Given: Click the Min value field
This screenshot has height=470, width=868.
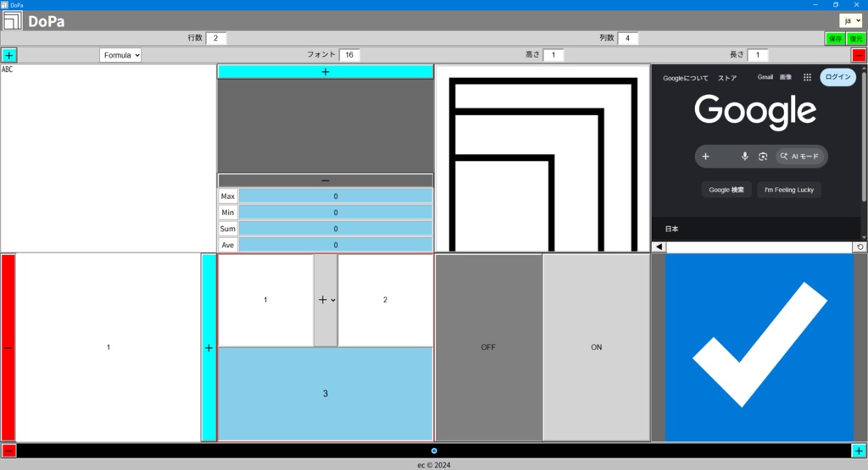Looking at the screenshot, I should 336,213.
